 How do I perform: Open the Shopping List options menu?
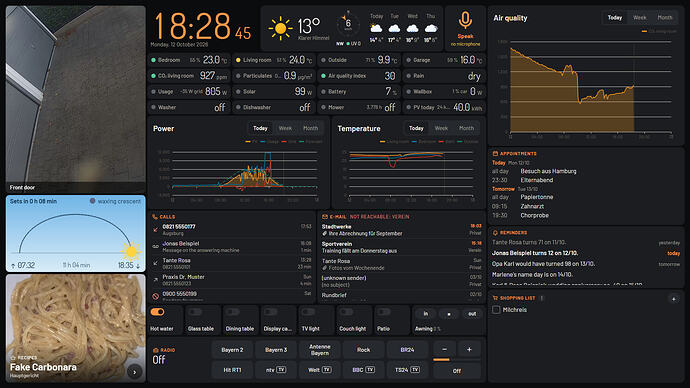tap(542, 298)
